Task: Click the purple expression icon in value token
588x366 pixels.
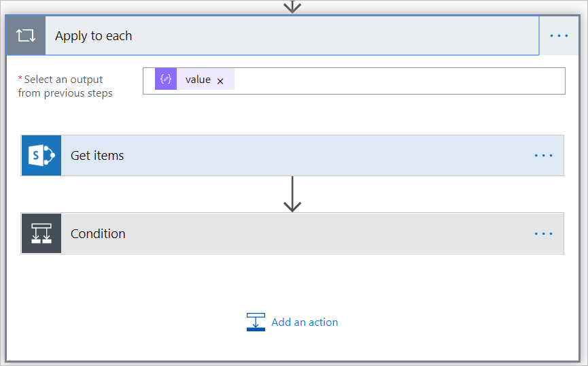Action: click(165, 80)
